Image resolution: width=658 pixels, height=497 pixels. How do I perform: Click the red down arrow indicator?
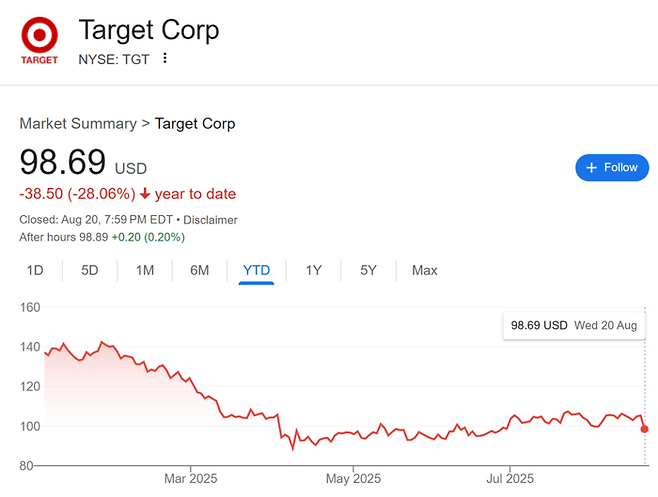[x=146, y=194]
